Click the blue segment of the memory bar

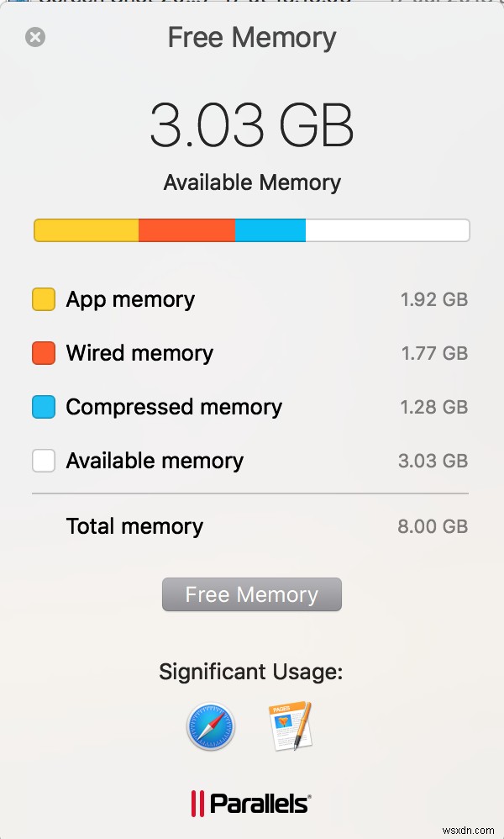click(269, 229)
